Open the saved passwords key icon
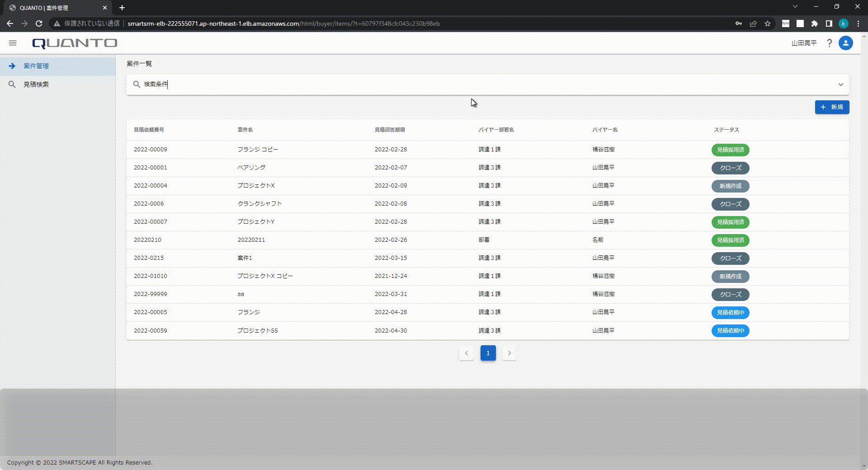The image size is (868, 470). (739, 23)
